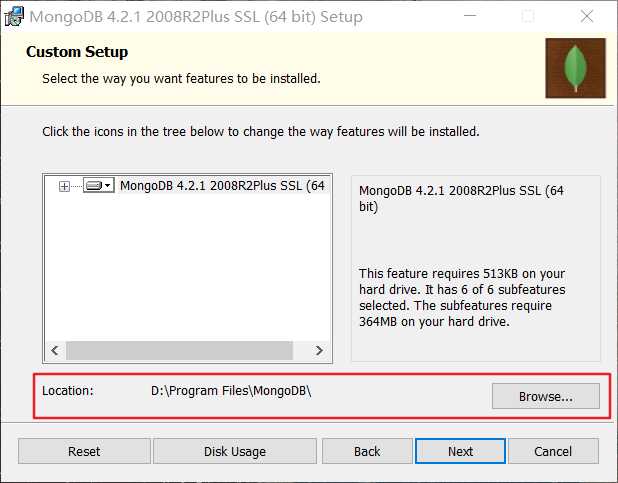Click the location path D:\Program Files\MongoDB\

tap(231, 391)
